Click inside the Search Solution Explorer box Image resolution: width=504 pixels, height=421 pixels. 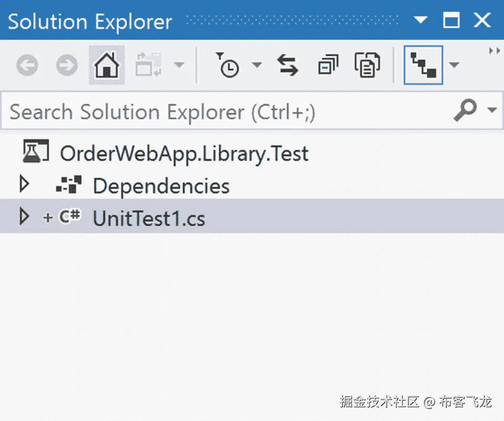point(160,111)
